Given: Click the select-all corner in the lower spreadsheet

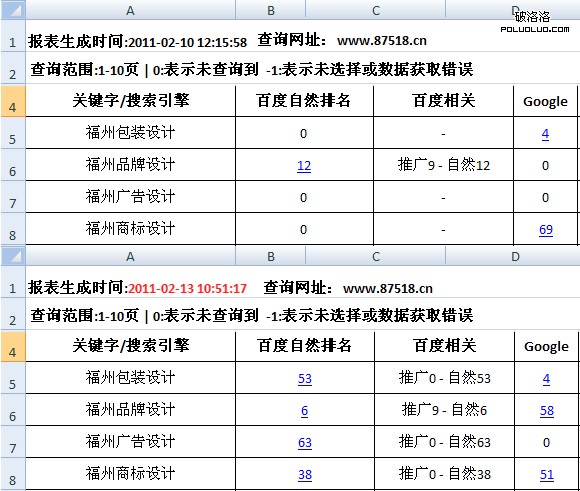Looking at the screenshot, I should pos(13,256).
